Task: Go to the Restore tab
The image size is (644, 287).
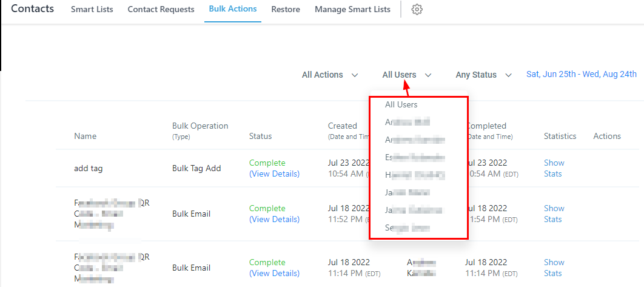Action: coord(286,10)
